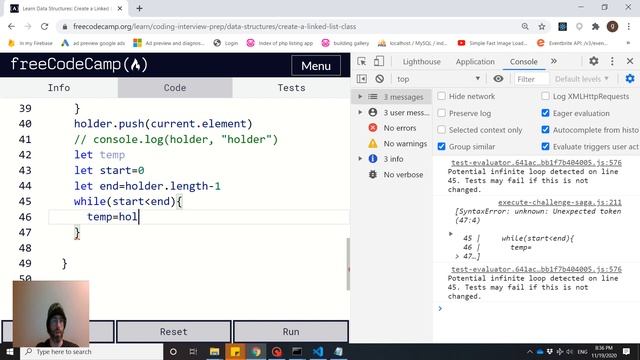The height and width of the screenshot is (360, 640).
Task: Open console settings blue gear
Action: click(x=630, y=79)
